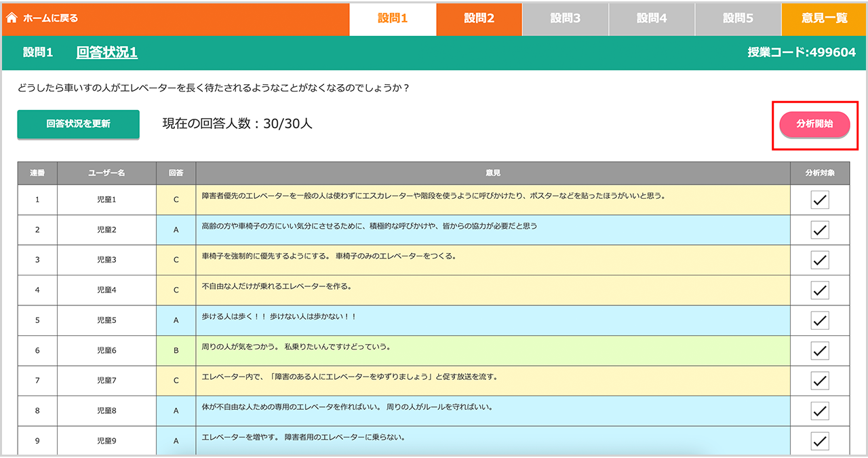Image resolution: width=868 pixels, height=458 pixels.
Task: Start analysis with 分析開始 button
Action: pos(814,125)
